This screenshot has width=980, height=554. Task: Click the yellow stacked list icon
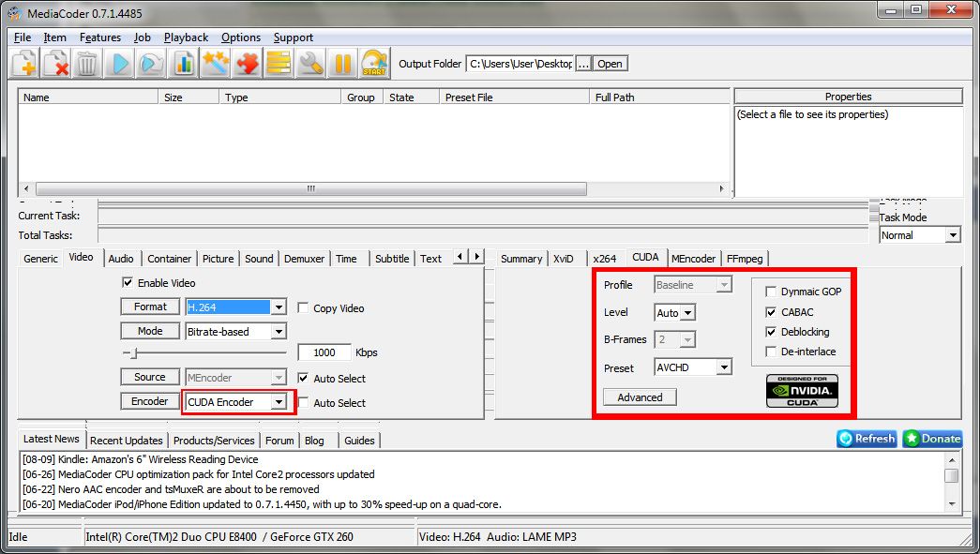point(279,63)
